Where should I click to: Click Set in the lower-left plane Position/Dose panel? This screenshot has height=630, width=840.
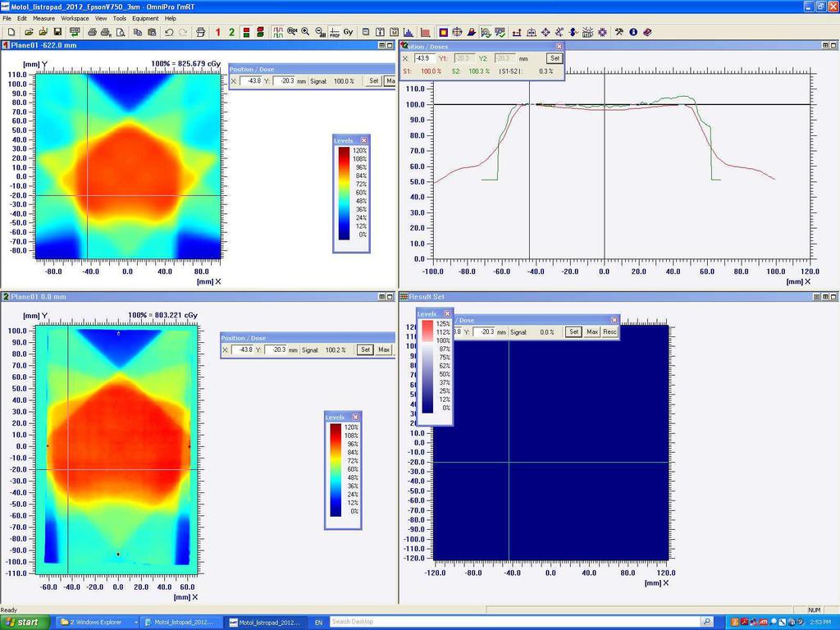365,349
